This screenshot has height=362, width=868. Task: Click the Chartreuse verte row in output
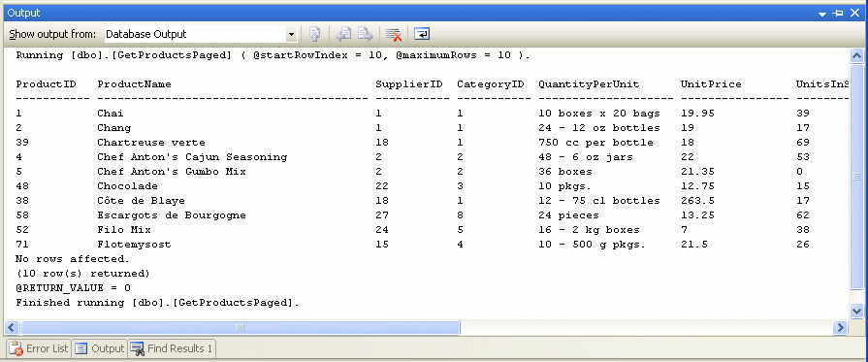[432, 143]
